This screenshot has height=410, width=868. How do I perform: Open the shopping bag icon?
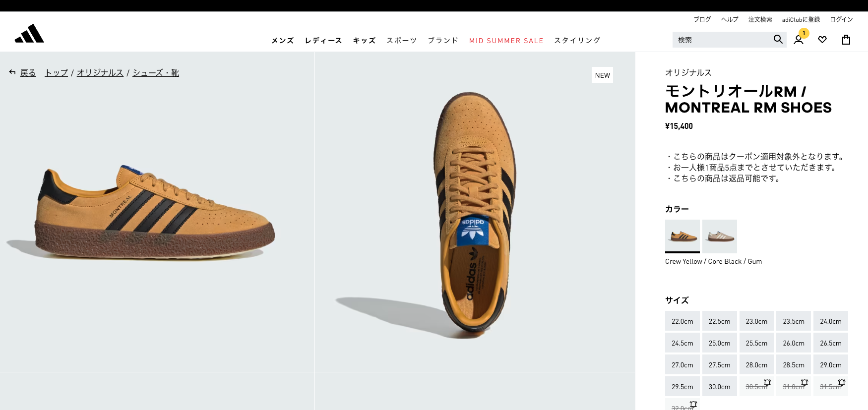pyautogui.click(x=846, y=40)
